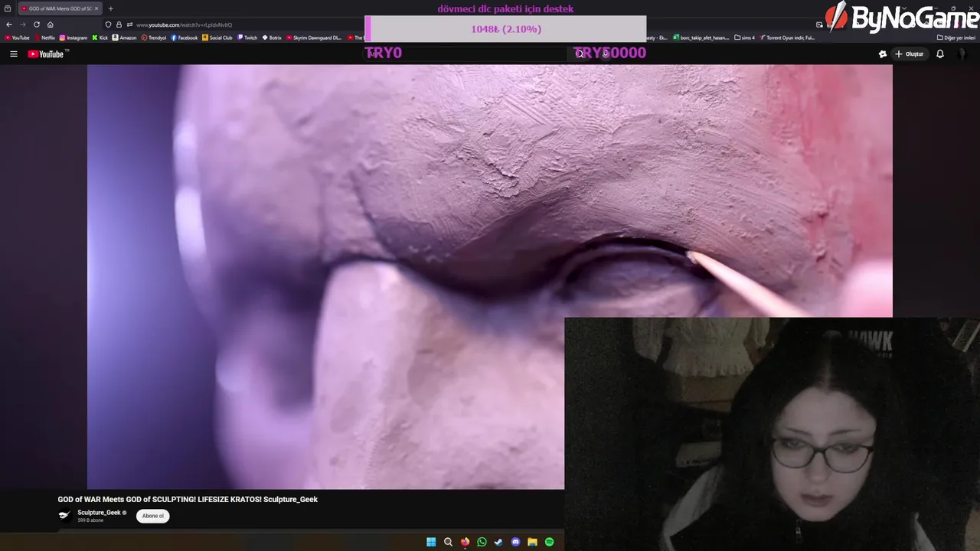980x551 pixels.
Task: Click the Oluştur create button
Action: coord(910,54)
